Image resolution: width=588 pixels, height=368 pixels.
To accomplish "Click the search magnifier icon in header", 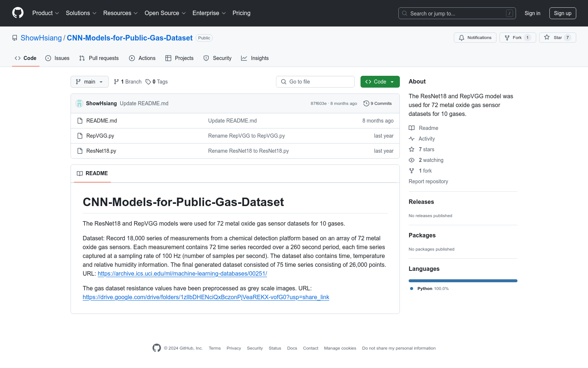I will click(405, 13).
